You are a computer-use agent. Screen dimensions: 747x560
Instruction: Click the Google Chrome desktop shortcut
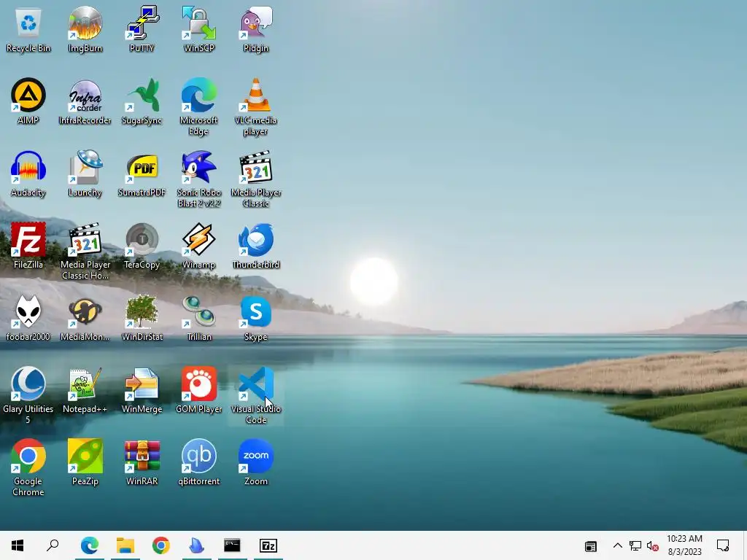[x=28, y=467]
